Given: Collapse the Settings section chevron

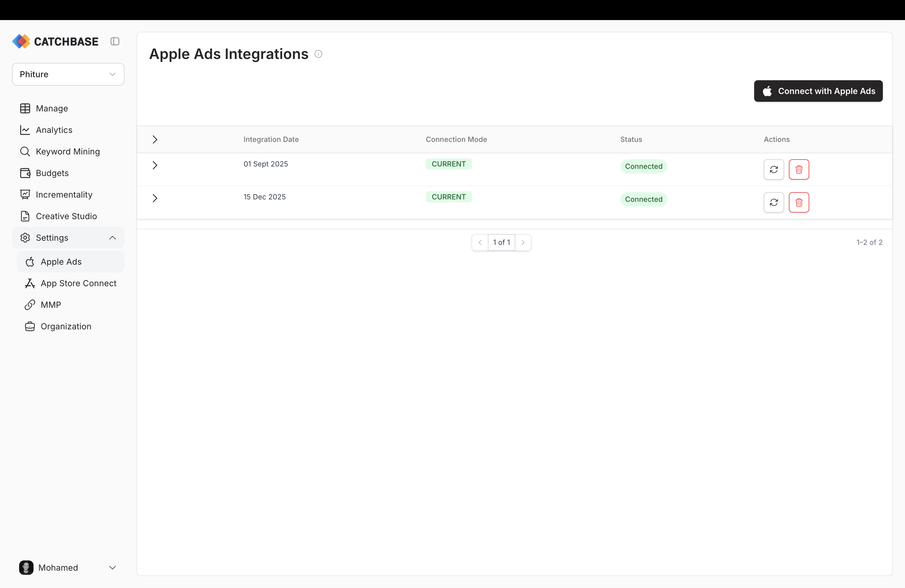Looking at the screenshot, I should click(x=113, y=238).
